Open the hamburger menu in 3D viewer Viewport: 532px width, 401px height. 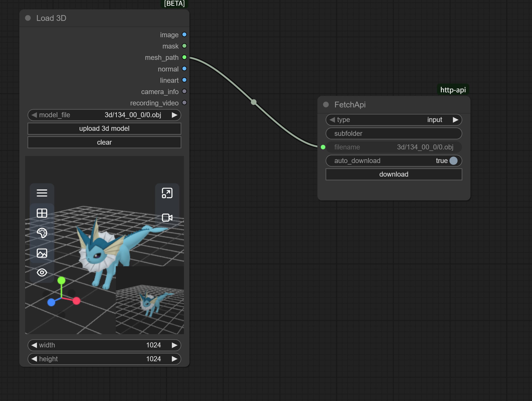(x=42, y=193)
